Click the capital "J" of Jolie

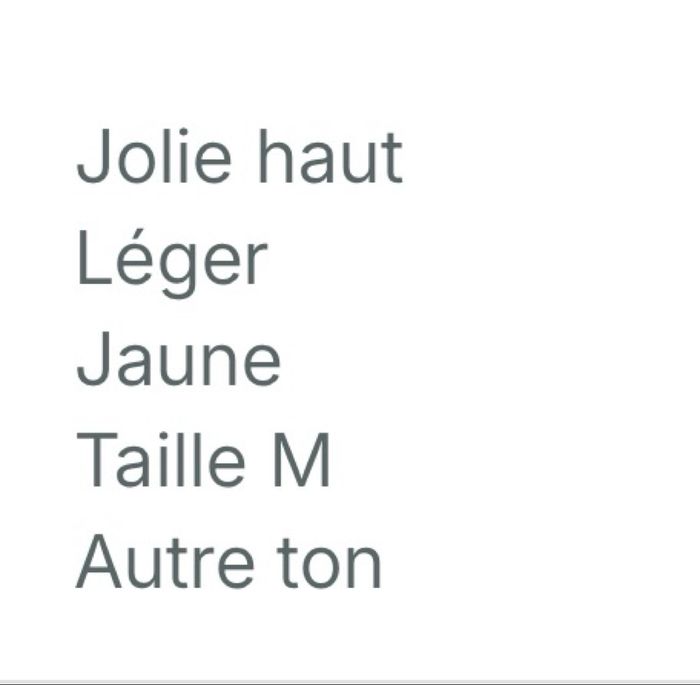93,156
